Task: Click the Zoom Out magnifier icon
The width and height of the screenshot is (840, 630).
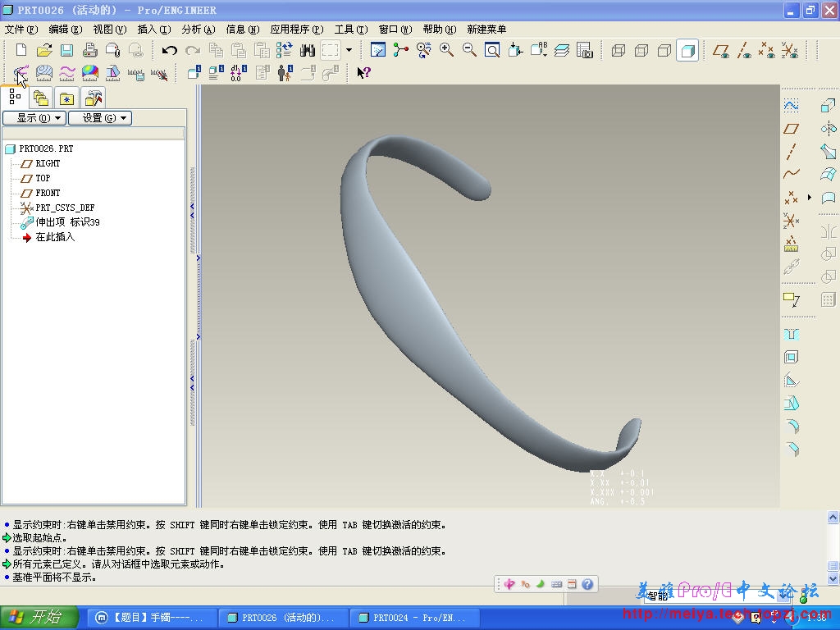Action: pos(470,51)
